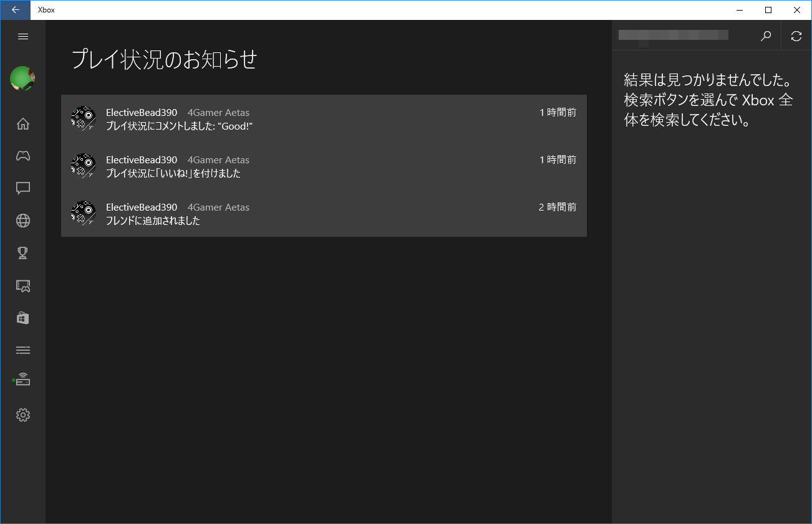This screenshot has height=524, width=812.
Task: Click the プレイ状況のお知らせ page heading
Action: (165, 59)
